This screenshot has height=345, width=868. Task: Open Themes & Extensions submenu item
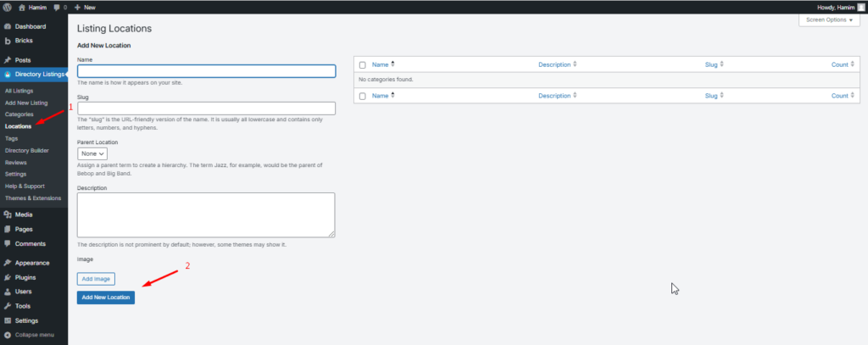33,198
